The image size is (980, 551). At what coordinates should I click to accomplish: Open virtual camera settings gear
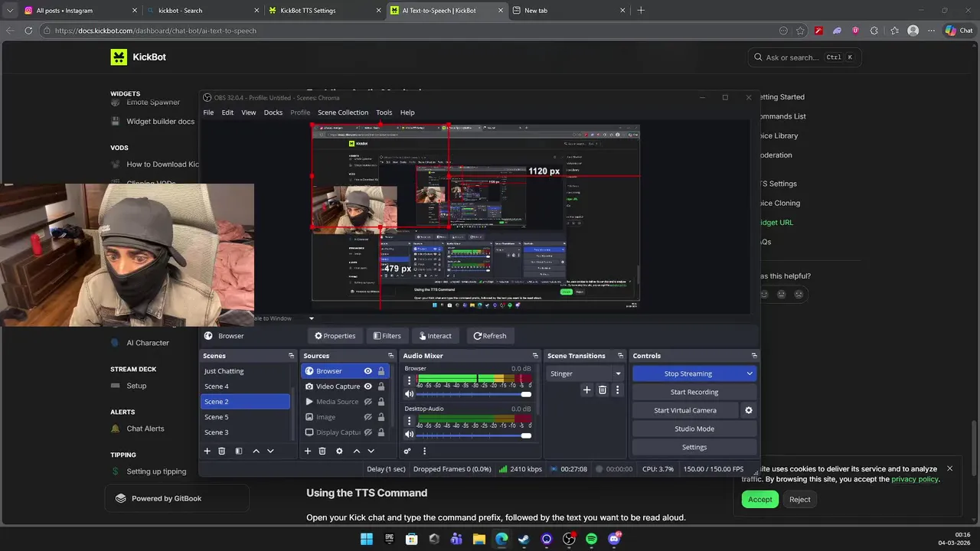coord(749,410)
